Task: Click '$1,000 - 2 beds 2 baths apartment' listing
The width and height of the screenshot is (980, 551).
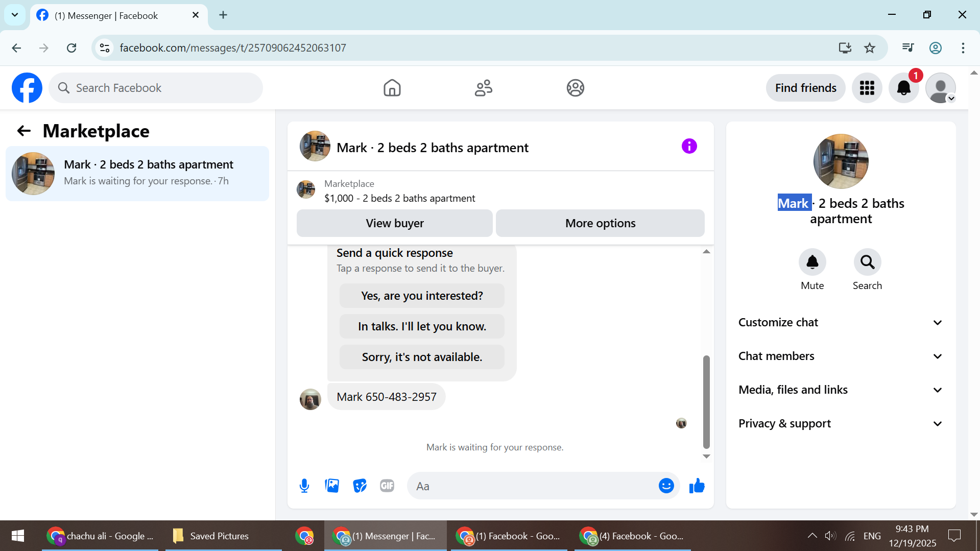Action: coord(399,198)
